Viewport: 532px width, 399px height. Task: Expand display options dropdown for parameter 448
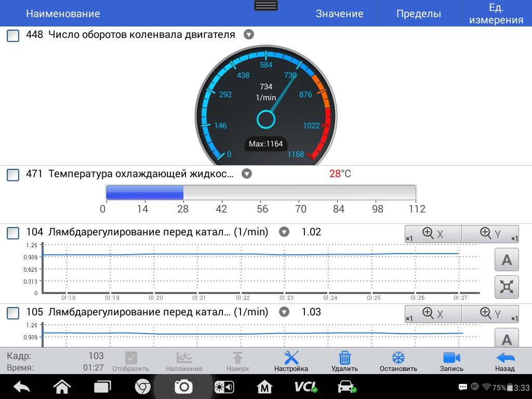[249, 35]
